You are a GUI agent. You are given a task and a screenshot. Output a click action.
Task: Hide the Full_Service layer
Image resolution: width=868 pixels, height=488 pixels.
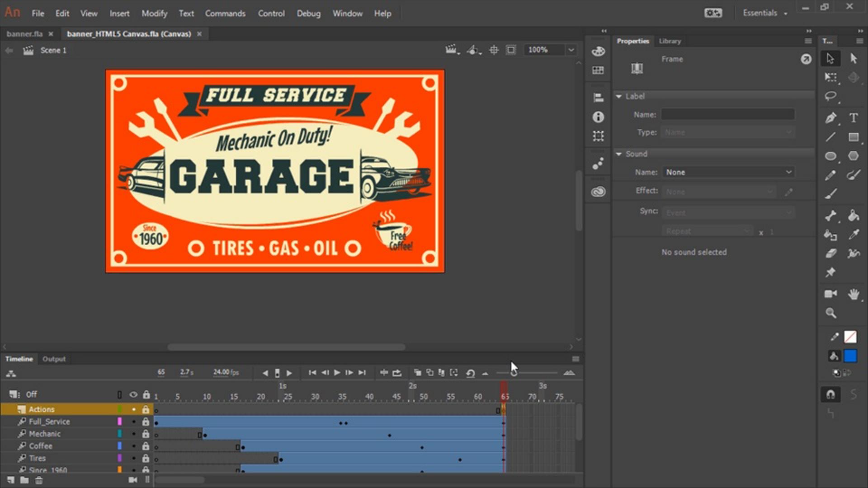[134, 422]
